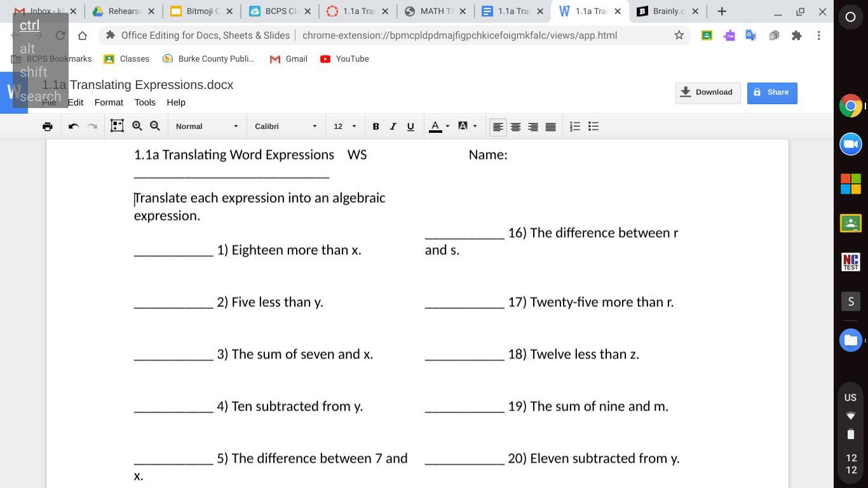Click the Zoom in magnifier icon
This screenshot has height=488, width=868.
click(x=137, y=126)
